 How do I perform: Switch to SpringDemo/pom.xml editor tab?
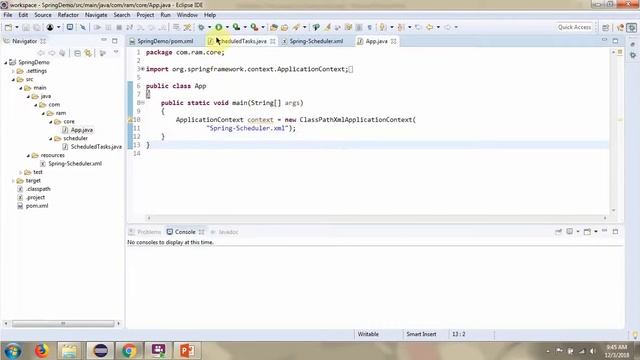pyautogui.click(x=165, y=41)
